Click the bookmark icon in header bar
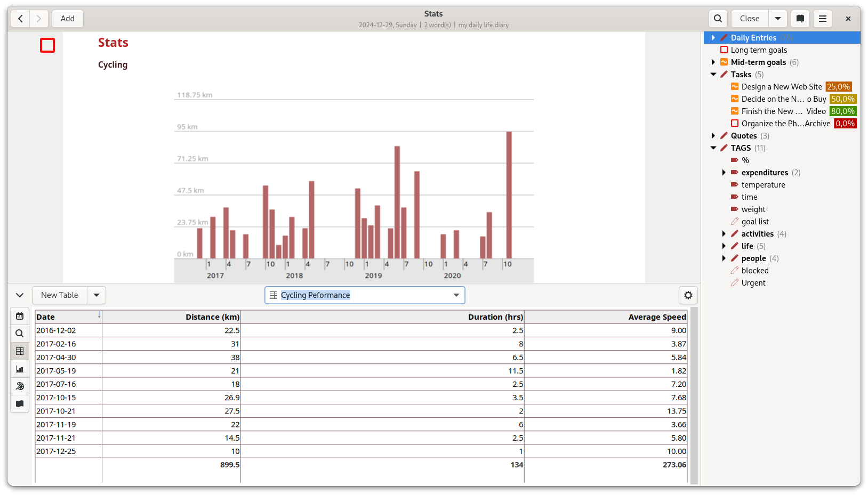The width and height of the screenshot is (868, 495). tap(800, 19)
